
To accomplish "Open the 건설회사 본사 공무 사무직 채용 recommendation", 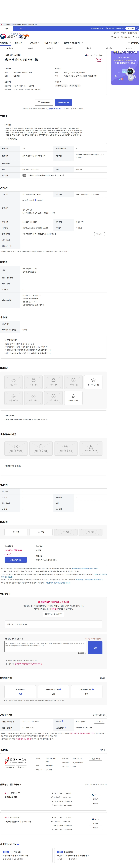I will point(15,855).
